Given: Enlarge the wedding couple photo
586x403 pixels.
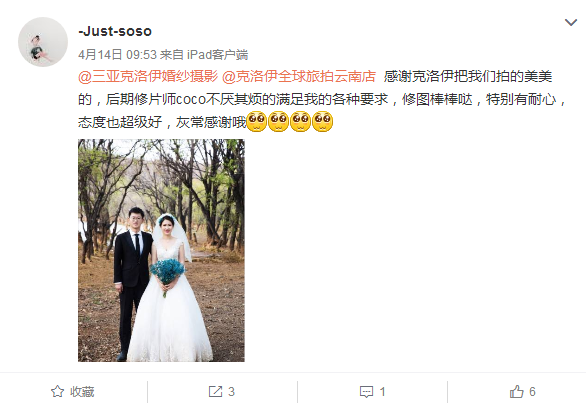Looking at the screenshot, I should pyautogui.click(x=161, y=250).
